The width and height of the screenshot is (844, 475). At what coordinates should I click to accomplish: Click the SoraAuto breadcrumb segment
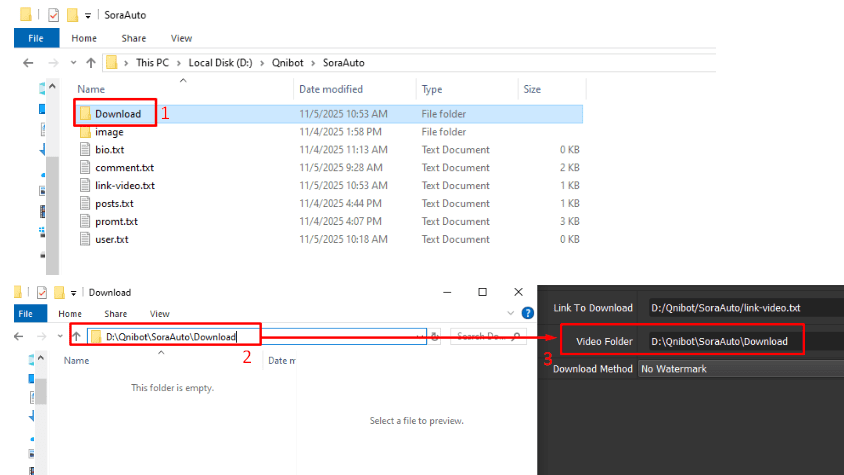(343, 62)
